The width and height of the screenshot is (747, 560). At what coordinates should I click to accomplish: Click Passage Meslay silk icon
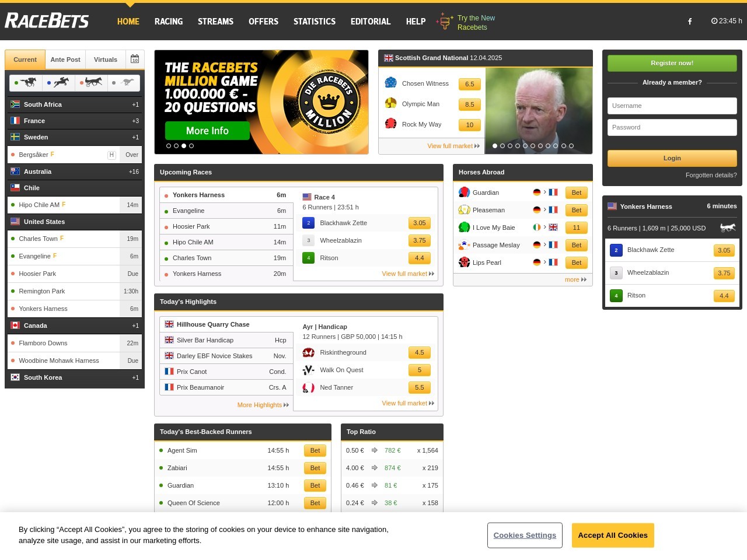[464, 244]
